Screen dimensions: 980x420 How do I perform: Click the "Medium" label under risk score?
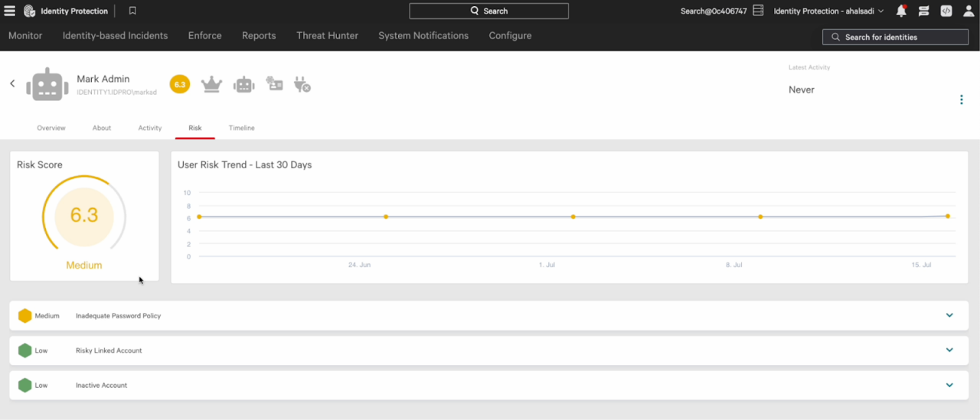[84, 265]
